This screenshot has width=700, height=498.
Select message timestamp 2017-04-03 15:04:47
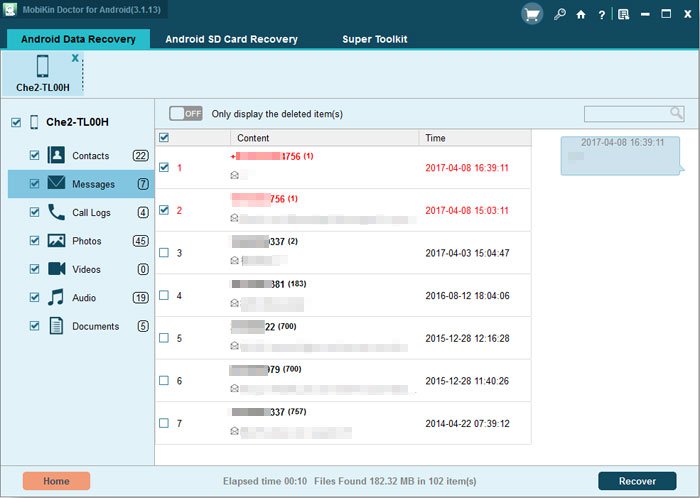coord(467,253)
